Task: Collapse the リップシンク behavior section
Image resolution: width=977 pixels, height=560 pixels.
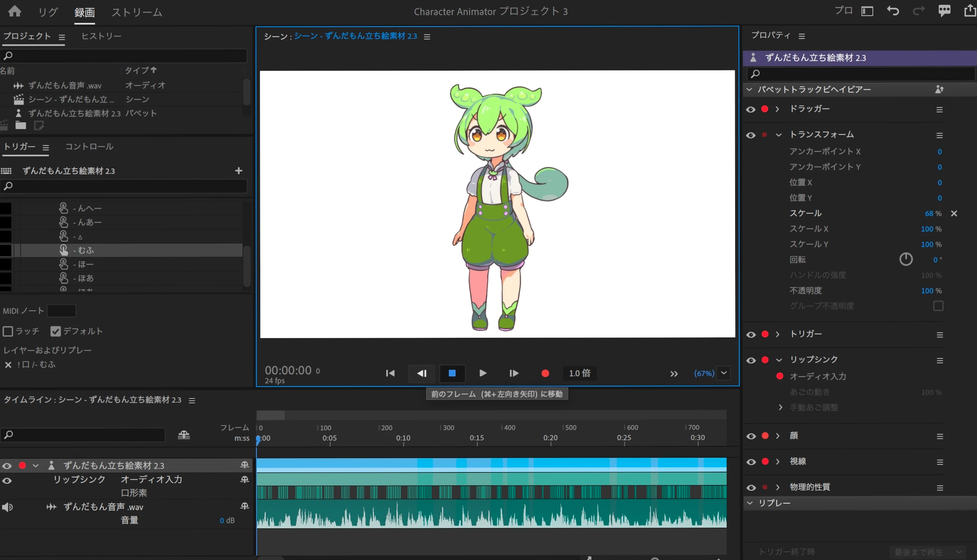Action: pos(779,360)
